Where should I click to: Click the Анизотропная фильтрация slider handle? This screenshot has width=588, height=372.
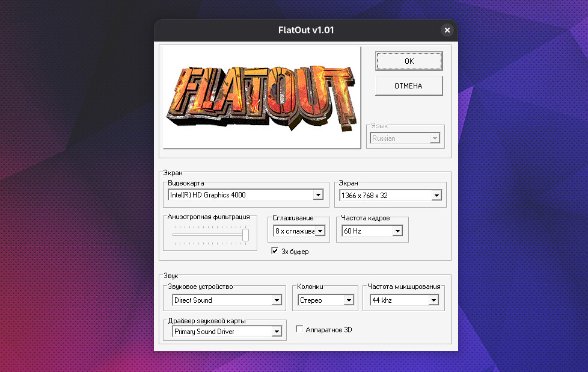(245, 235)
